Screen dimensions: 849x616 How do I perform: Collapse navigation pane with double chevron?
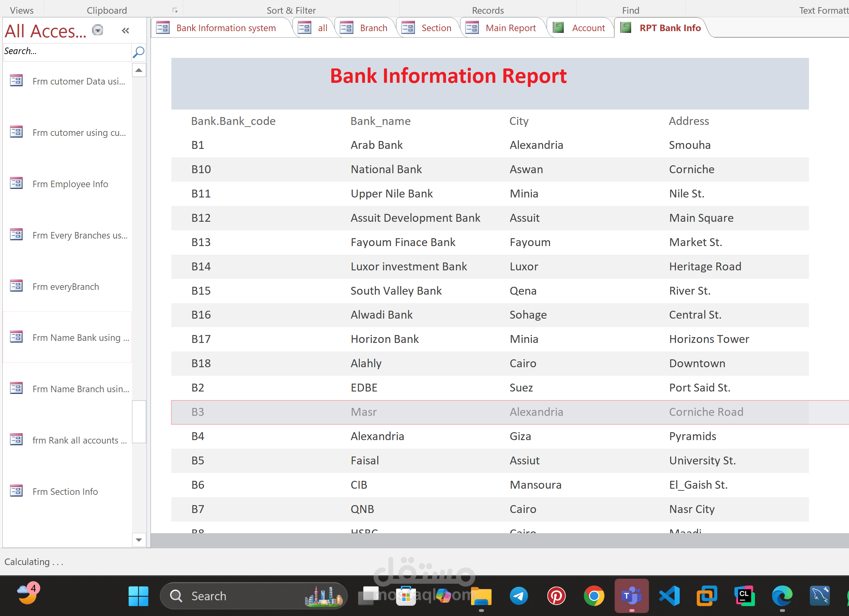126,31
